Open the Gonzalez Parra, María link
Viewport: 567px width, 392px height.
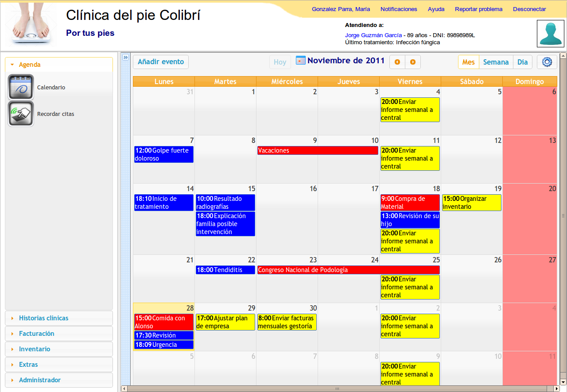pos(341,9)
